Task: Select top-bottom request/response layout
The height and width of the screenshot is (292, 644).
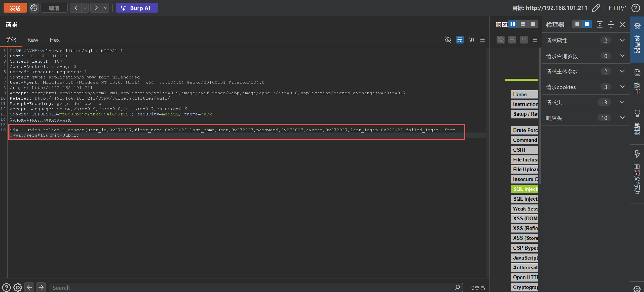Action: 523,24
